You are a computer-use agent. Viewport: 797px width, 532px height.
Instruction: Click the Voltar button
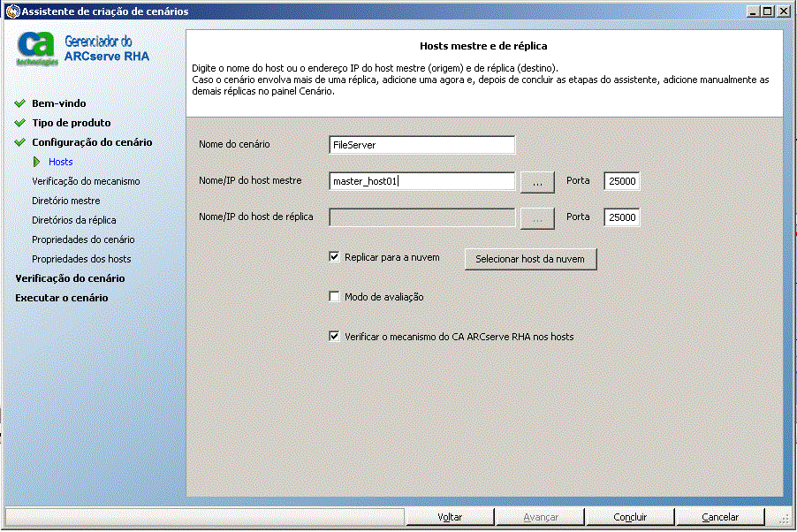[x=450, y=517]
